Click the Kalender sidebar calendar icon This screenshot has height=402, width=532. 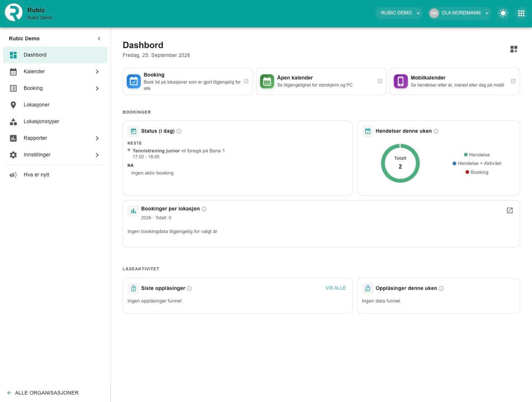pos(13,72)
